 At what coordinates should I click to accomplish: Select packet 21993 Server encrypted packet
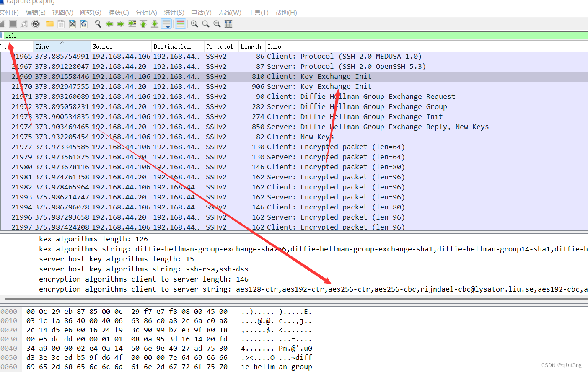(294, 197)
